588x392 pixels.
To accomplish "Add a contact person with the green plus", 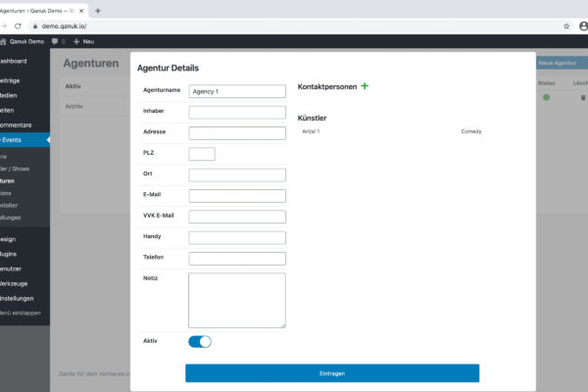I will 365,86.
